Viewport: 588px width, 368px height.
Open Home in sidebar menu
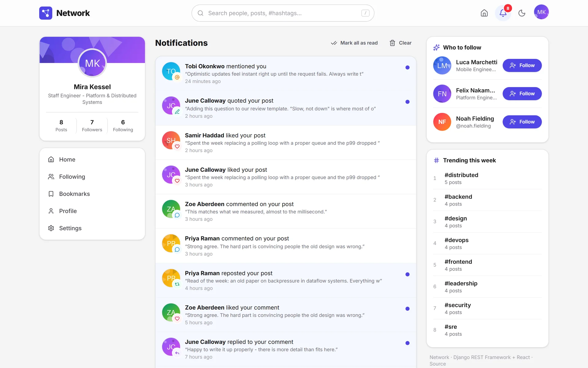coord(92,159)
